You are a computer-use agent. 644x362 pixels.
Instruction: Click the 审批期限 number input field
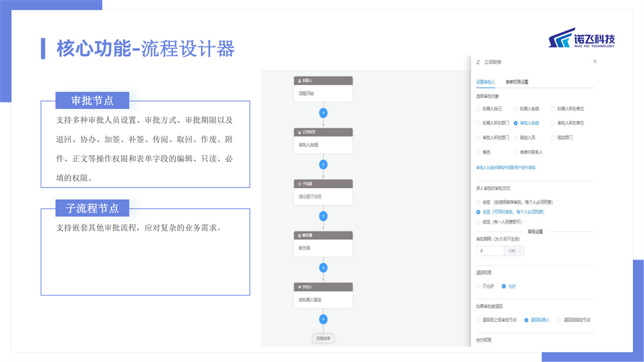point(490,251)
